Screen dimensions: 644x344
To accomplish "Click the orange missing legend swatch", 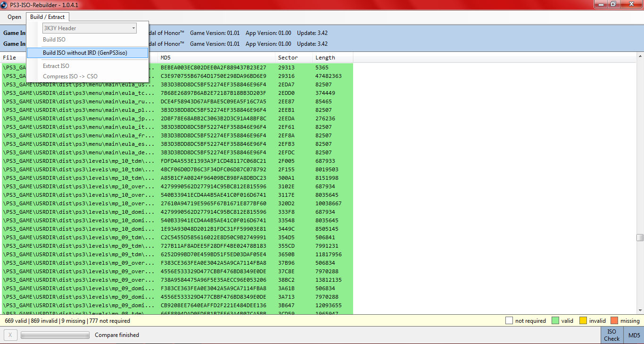I will (614, 321).
